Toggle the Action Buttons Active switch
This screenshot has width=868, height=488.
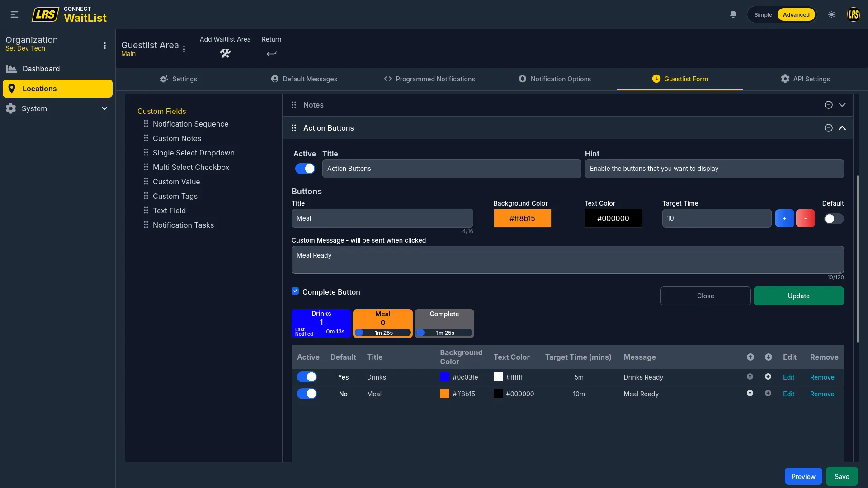pyautogui.click(x=305, y=169)
